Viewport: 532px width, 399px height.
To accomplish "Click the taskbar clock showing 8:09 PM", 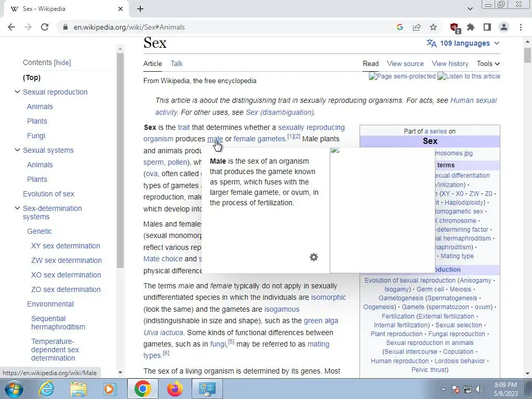I will click(x=506, y=389).
